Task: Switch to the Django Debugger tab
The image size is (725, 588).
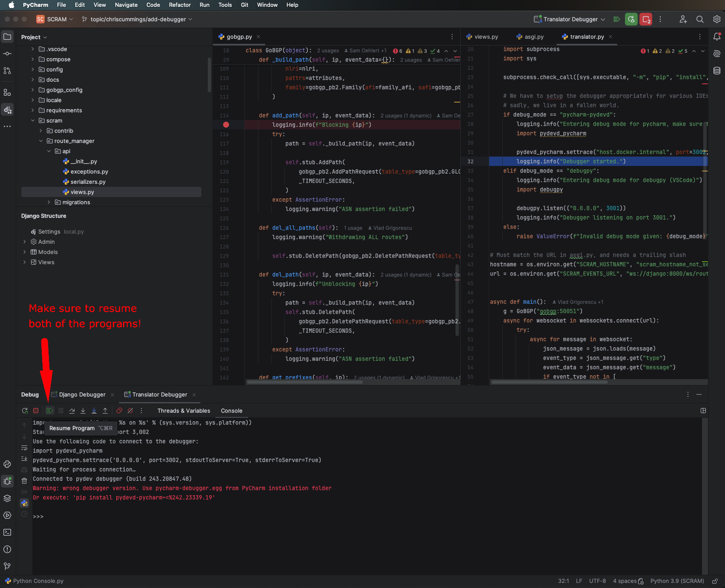Action: pos(82,394)
